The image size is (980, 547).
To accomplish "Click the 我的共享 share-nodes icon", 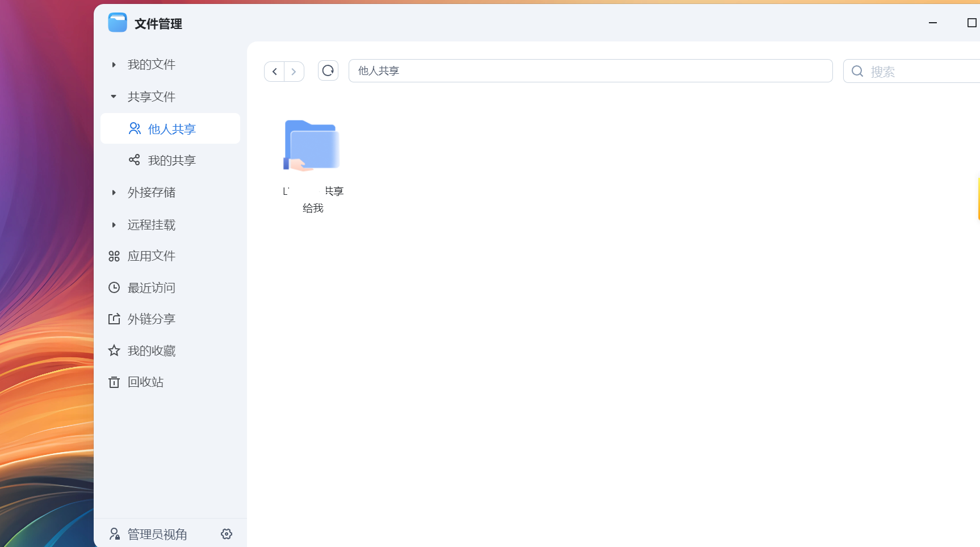I will pos(135,160).
